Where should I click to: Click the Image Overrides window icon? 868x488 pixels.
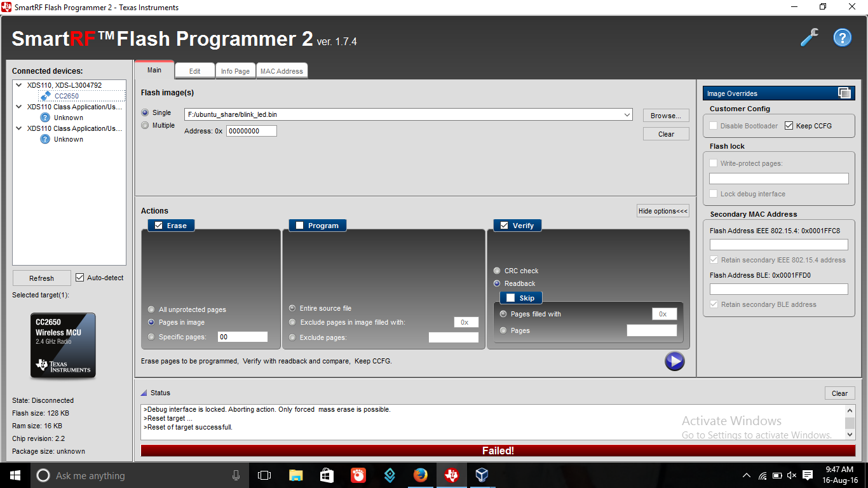pyautogui.click(x=844, y=93)
